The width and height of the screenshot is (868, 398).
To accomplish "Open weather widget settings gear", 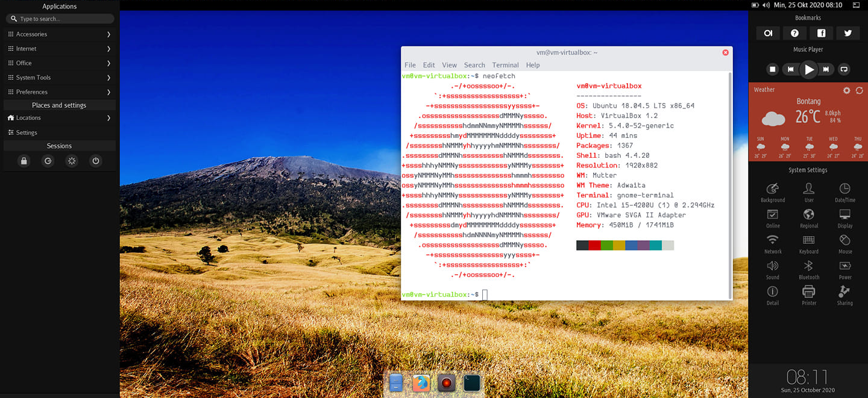I will 846,90.
